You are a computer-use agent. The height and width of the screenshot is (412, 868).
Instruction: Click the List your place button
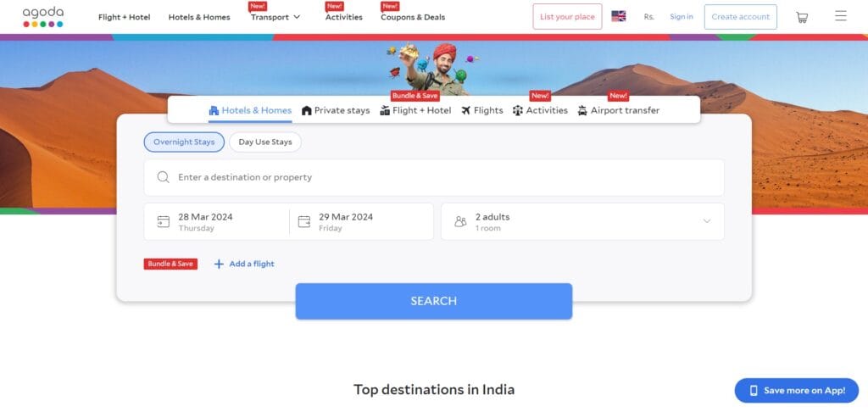click(567, 17)
